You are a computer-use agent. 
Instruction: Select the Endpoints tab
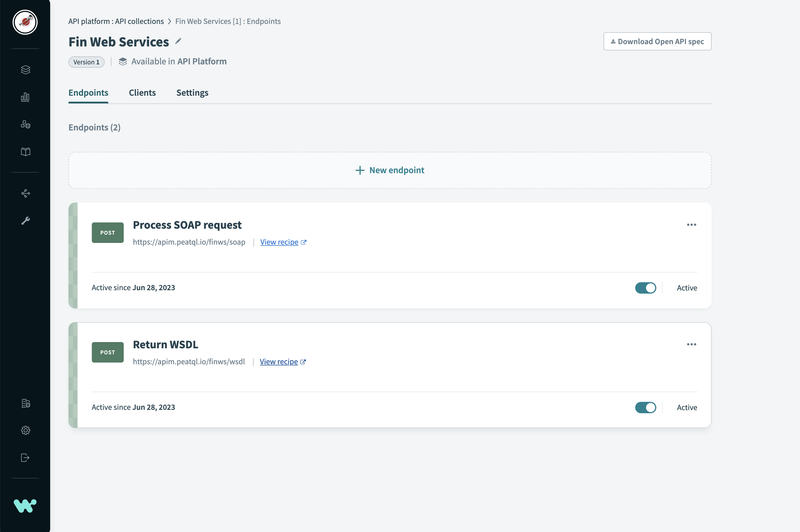88,92
